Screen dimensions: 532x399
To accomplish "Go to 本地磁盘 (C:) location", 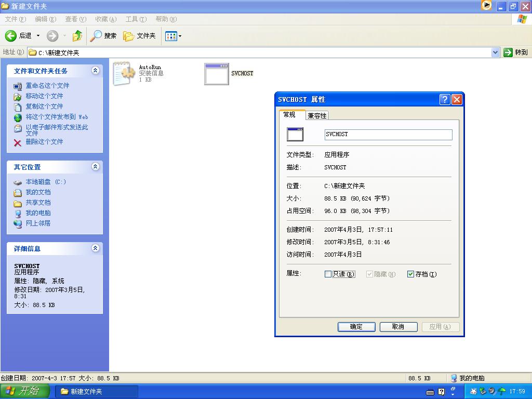I will (46, 182).
